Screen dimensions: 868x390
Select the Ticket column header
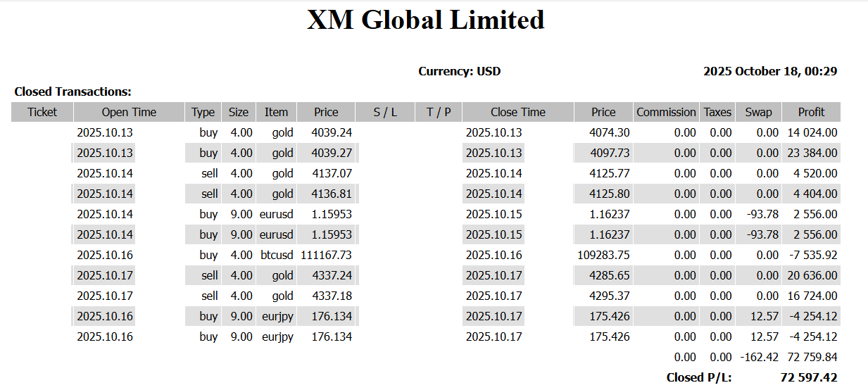[42, 112]
